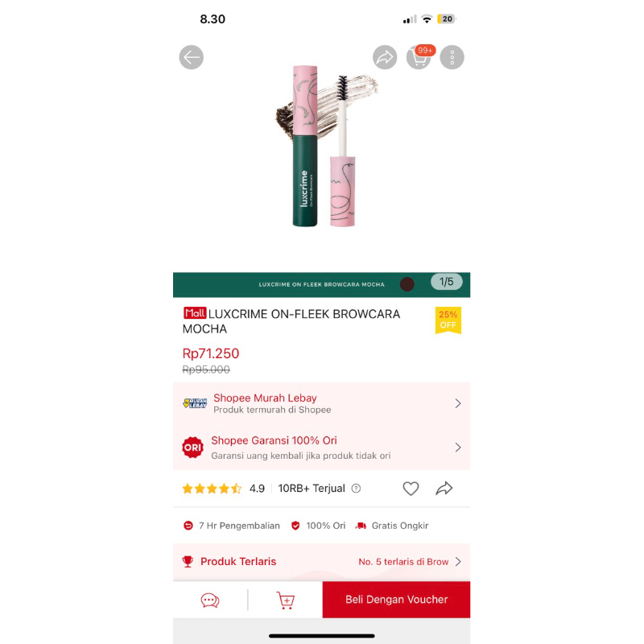
Task: Expand the Produk Terlaris chevron
Action: point(458,561)
